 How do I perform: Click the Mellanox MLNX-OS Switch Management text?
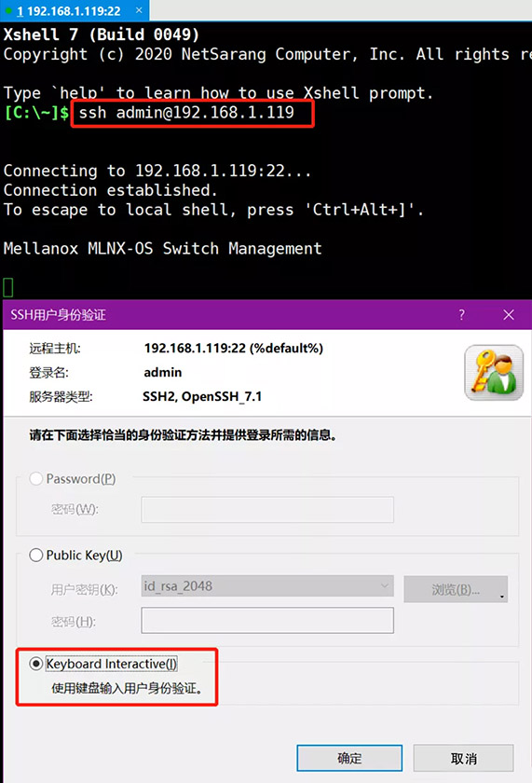(163, 249)
